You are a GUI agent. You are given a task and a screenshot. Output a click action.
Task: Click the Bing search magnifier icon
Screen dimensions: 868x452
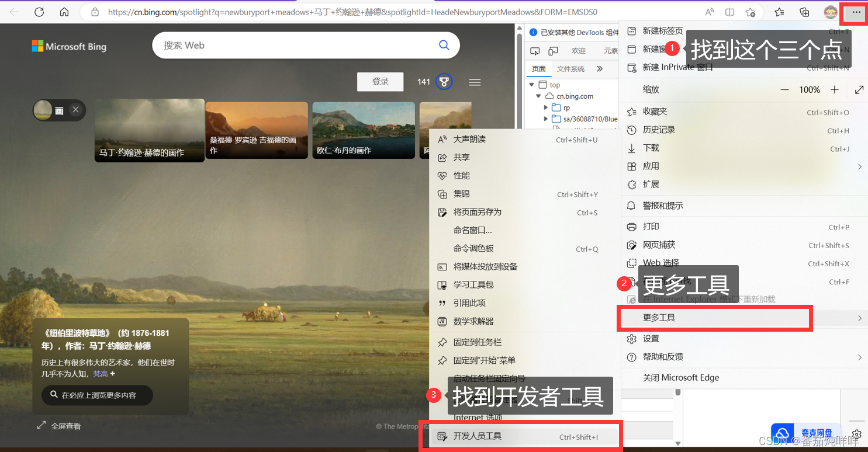(x=444, y=45)
